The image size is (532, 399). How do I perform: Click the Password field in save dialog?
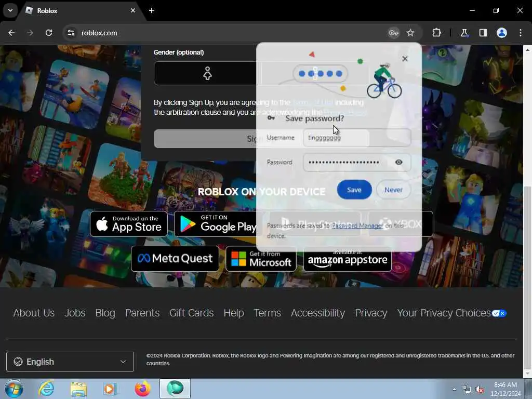(x=357, y=162)
